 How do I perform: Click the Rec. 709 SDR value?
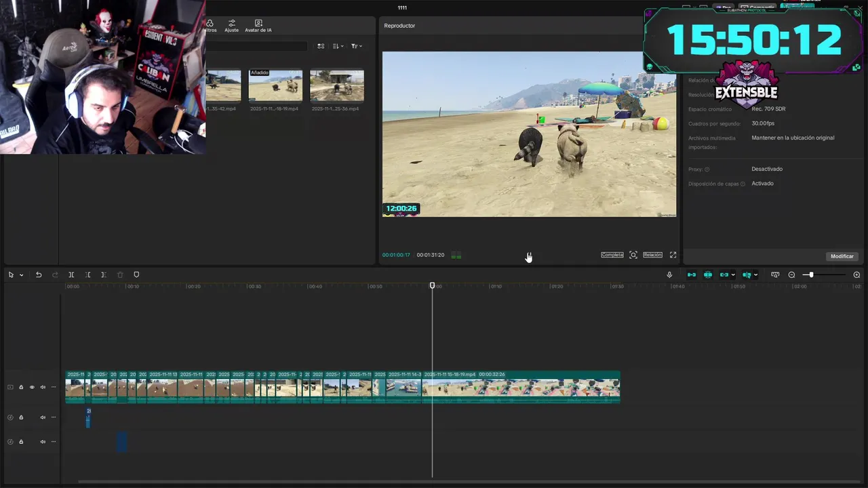[x=768, y=108]
